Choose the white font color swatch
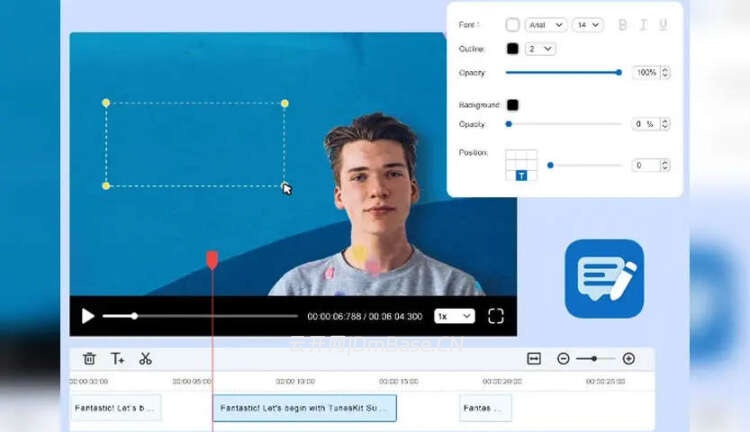 tap(513, 25)
